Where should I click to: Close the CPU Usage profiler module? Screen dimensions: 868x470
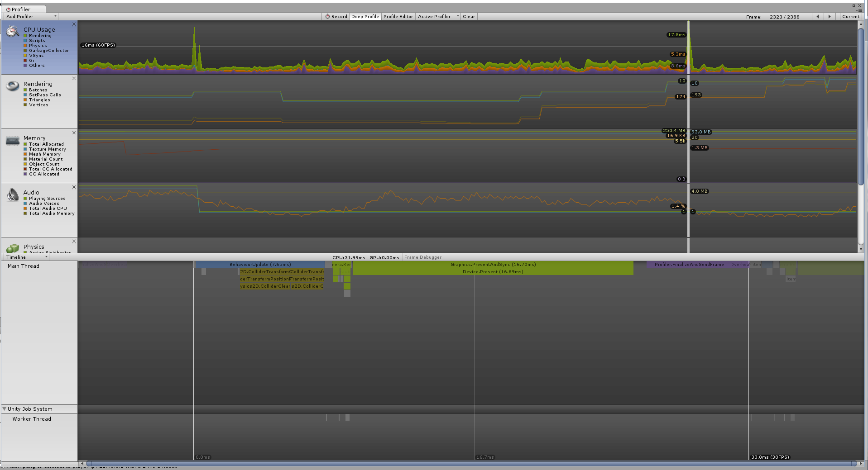(74, 24)
